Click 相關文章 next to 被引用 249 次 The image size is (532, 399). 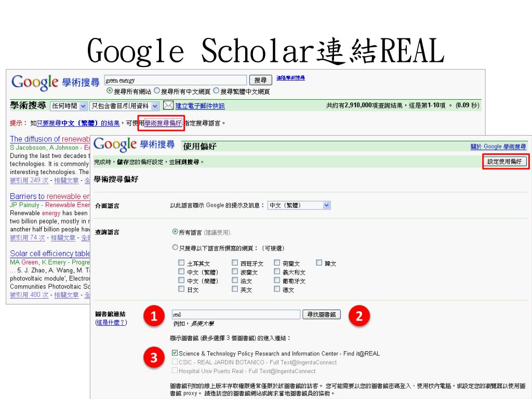[66, 180]
